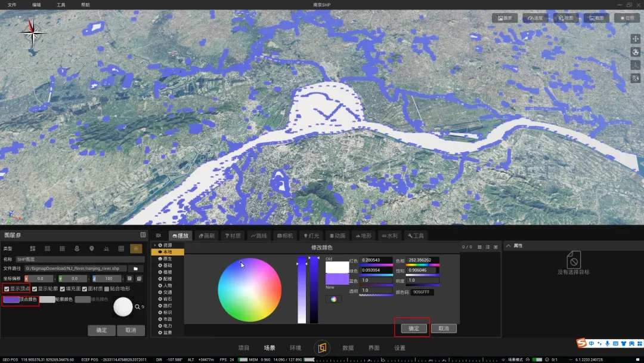The height and width of the screenshot is (363, 644).
Task: Select the table grid layer type icon
Action: (x=121, y=249)
